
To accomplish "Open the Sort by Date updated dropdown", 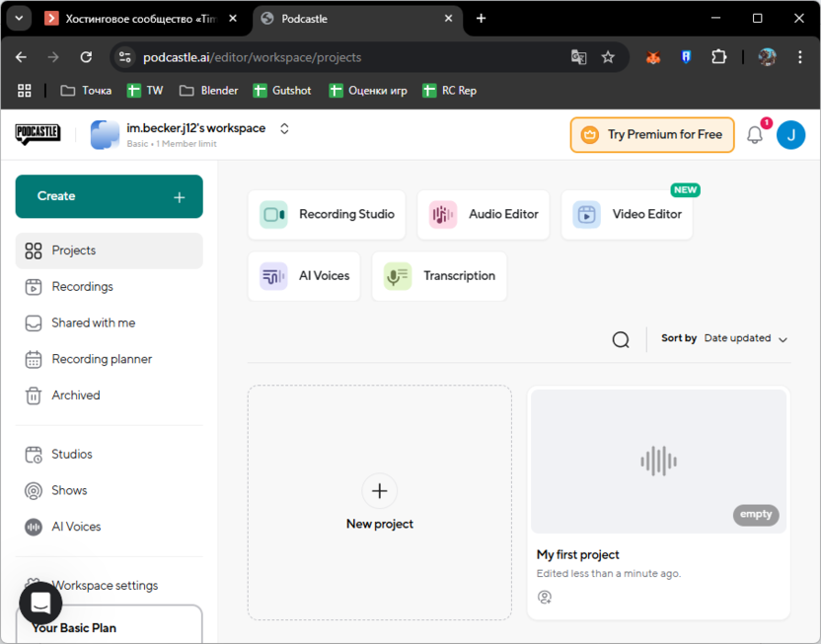I will [745, 338].
